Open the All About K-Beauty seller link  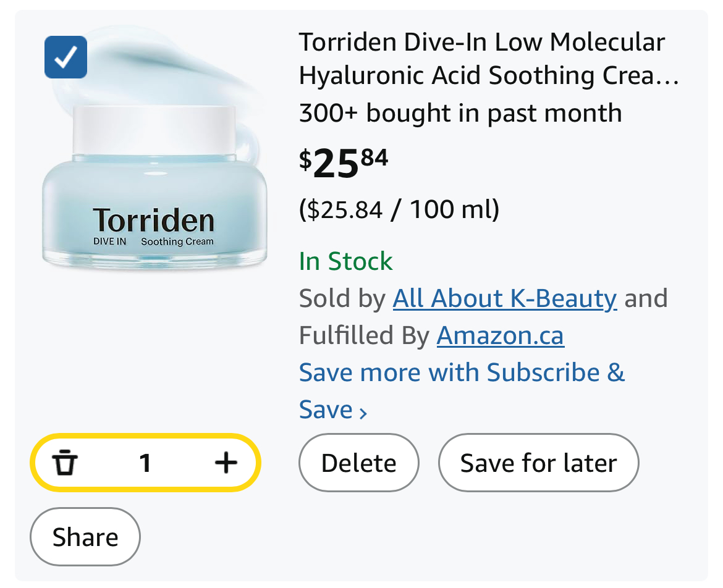(504, 299)
